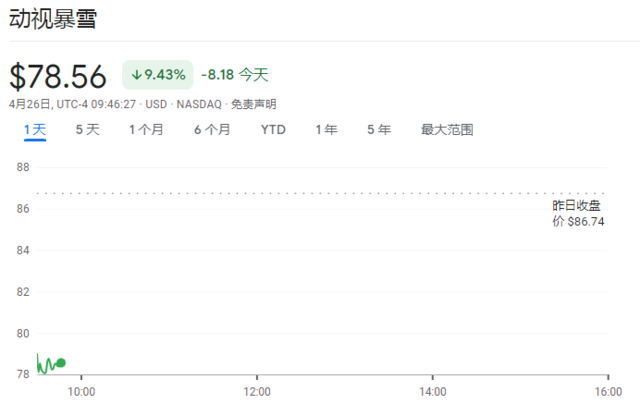Show the 6个月 price history
The width and height of the screenshot is (640, 416).
point(212,130)
